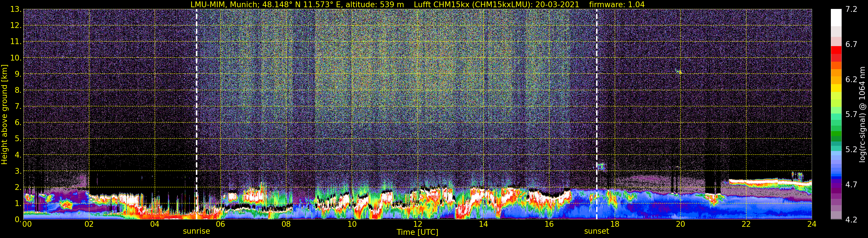The width and height of the screenshot is (868, 238).
Task: Click the 'sunrise' label under the time axis
Action: (196, 231)
